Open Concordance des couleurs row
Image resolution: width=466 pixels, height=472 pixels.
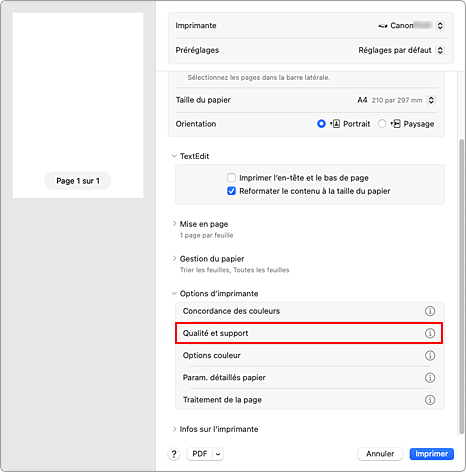tap(310, 311)
